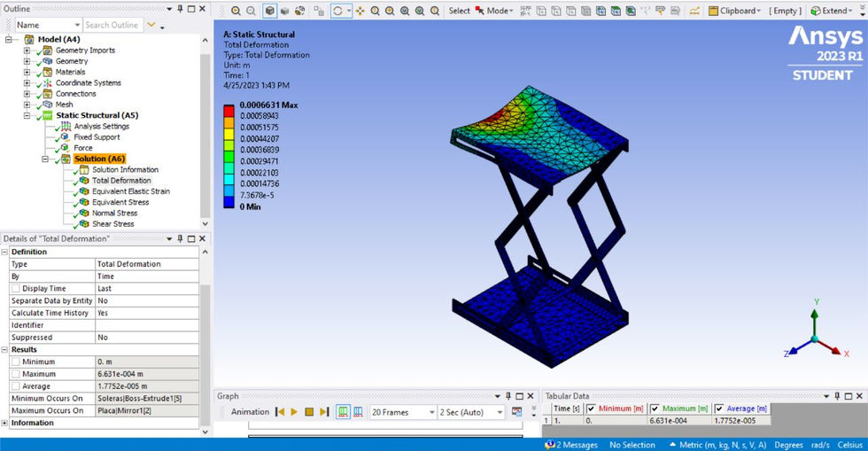Expand the Coordinate Systems tree node
Viewport: 868px width, 451px height.
27,82
